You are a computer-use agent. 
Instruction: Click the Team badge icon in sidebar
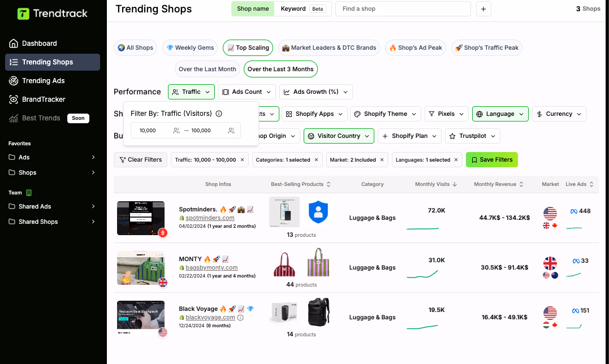tap(29, 193)
